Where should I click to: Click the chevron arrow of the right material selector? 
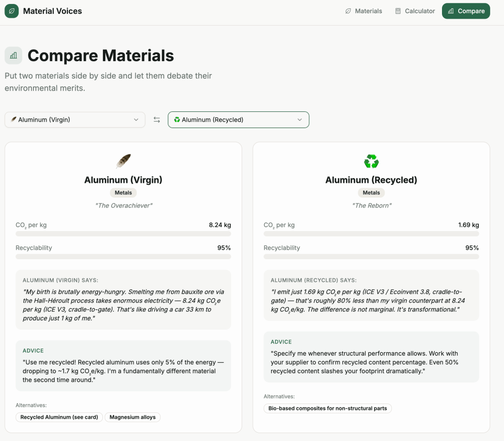[300, 120]
